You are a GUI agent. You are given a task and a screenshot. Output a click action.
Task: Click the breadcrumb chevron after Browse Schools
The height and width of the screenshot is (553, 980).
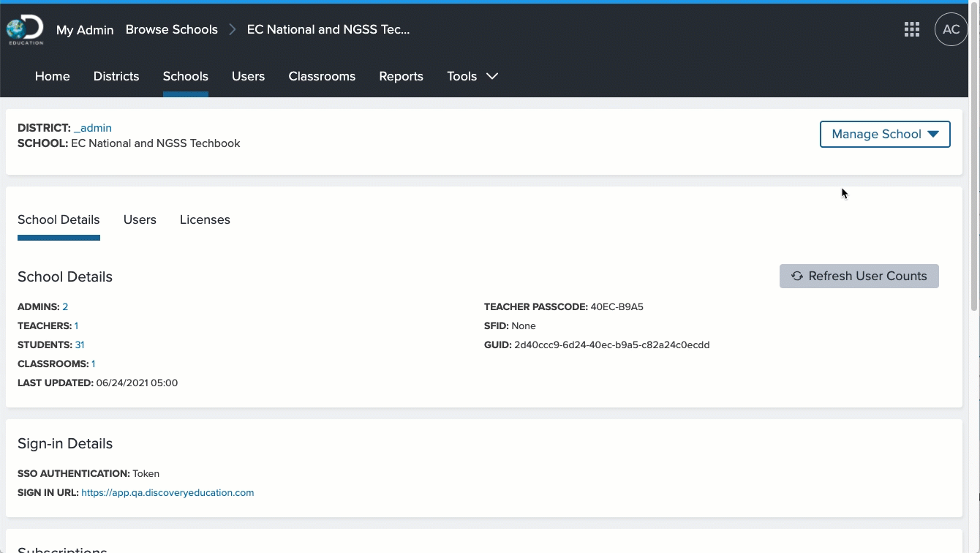[233, 29]
